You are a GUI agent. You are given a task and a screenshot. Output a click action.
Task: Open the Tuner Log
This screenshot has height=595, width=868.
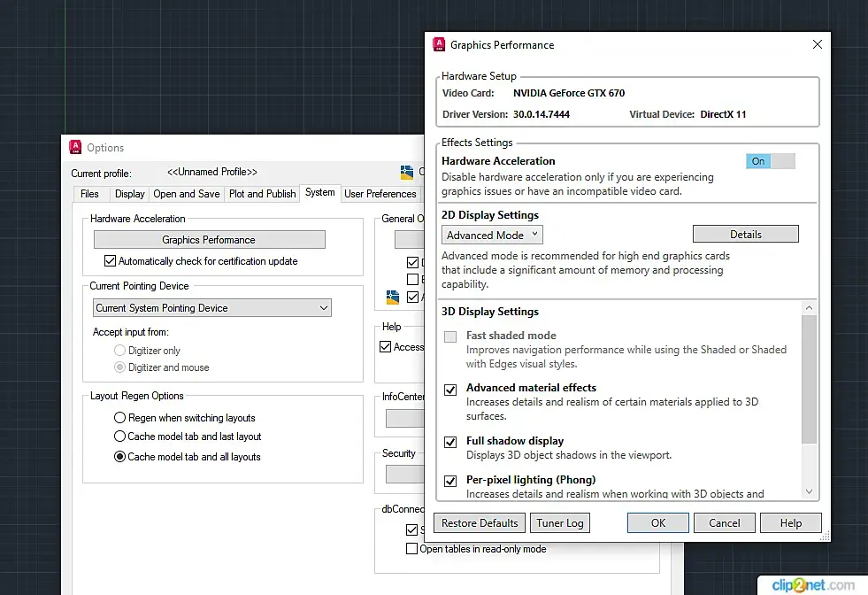560,523
